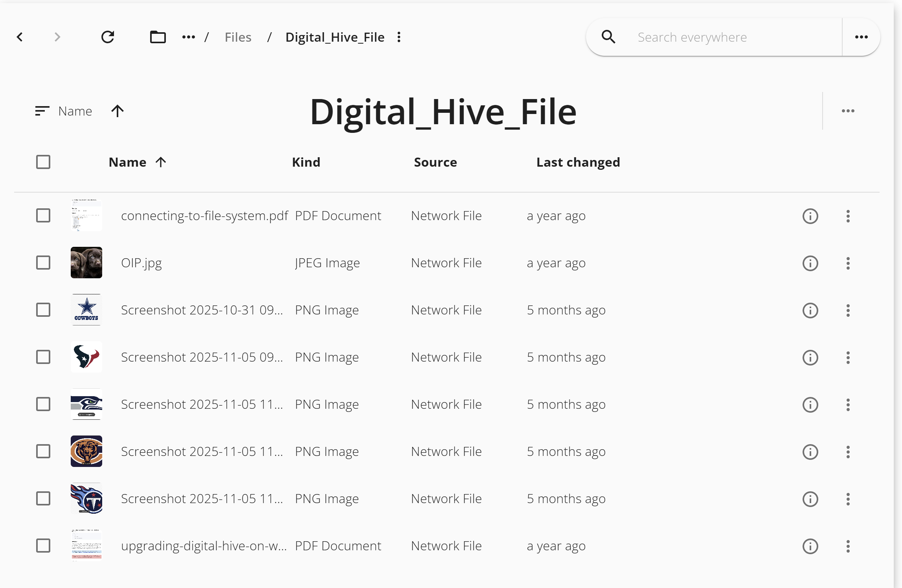Image resolution: width=902 pixels, height=588 pixels.
Task: Click the forward navigation arrow
Action: click(x=57, y=37)
